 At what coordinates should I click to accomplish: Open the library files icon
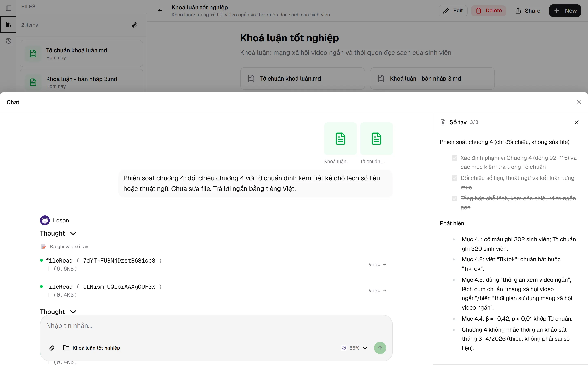(9, 25)
